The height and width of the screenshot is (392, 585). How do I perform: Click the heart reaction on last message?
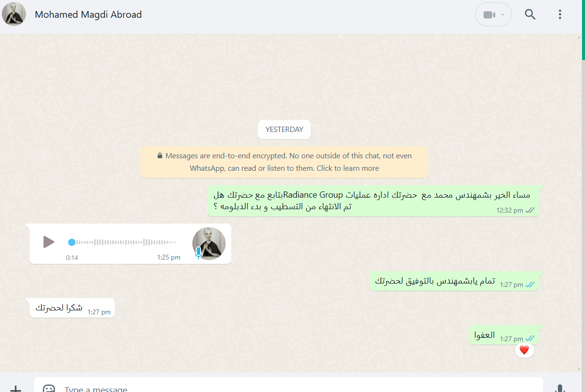click(x=524, y=350)
